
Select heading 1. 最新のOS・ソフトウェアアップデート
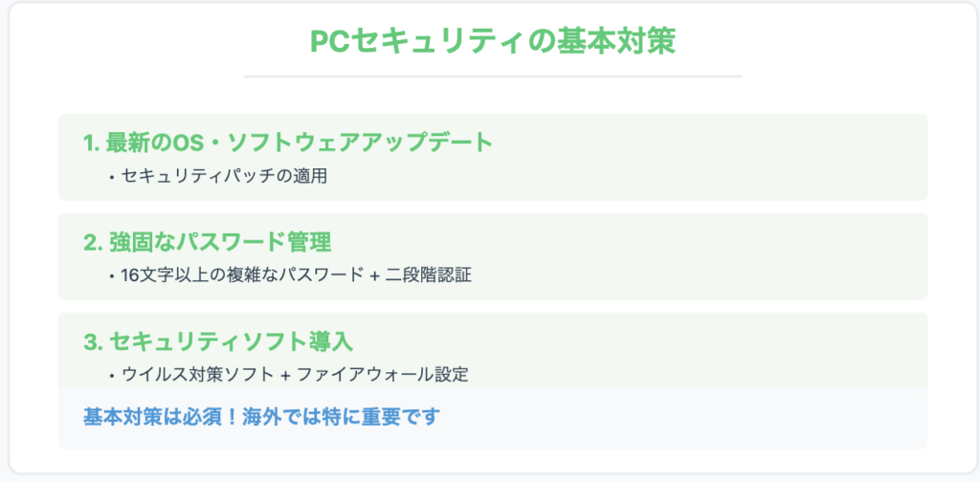click(288, 143)
